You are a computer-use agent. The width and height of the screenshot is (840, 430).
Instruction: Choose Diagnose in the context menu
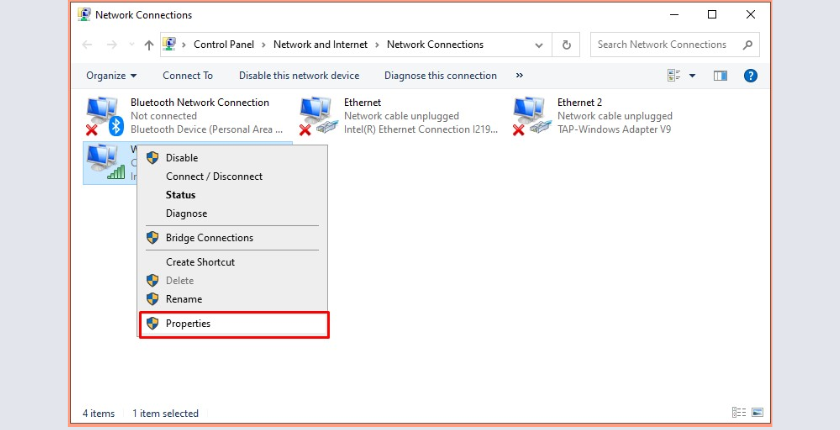(x=234, y=213)
